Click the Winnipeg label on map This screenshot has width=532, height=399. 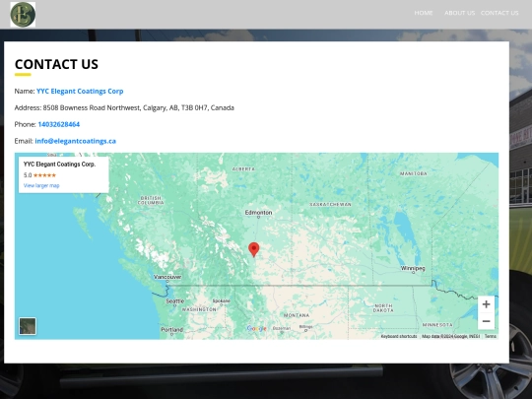(x=413, y=268)
